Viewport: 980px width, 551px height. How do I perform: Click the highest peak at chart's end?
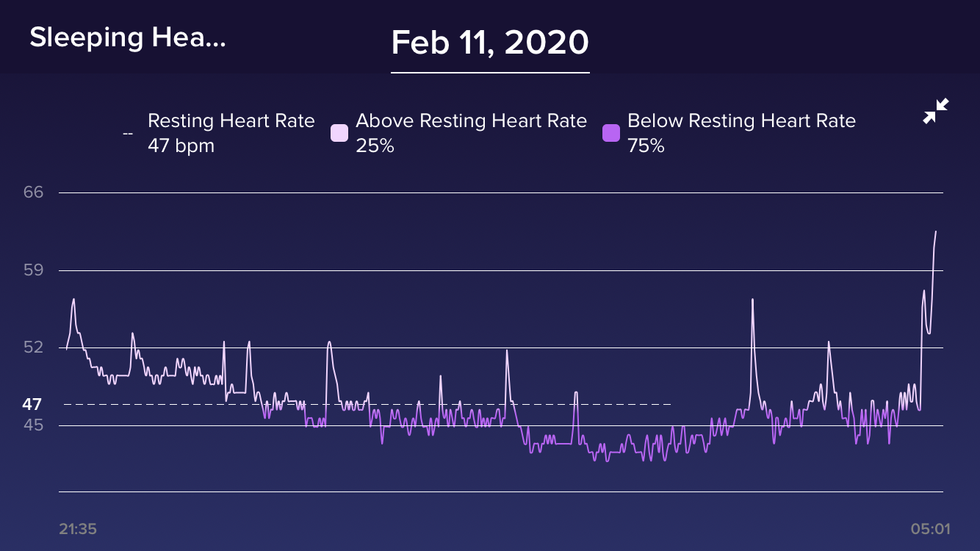pos(935,232)
